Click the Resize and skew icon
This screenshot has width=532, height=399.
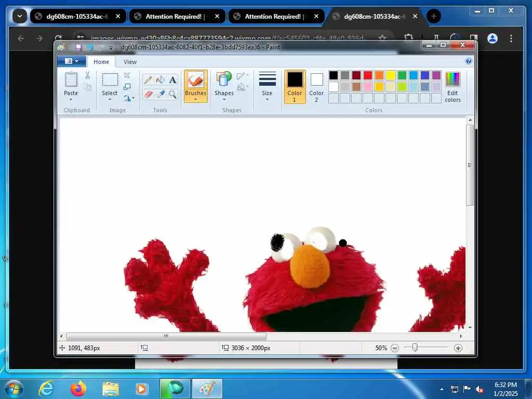point(127,87)
